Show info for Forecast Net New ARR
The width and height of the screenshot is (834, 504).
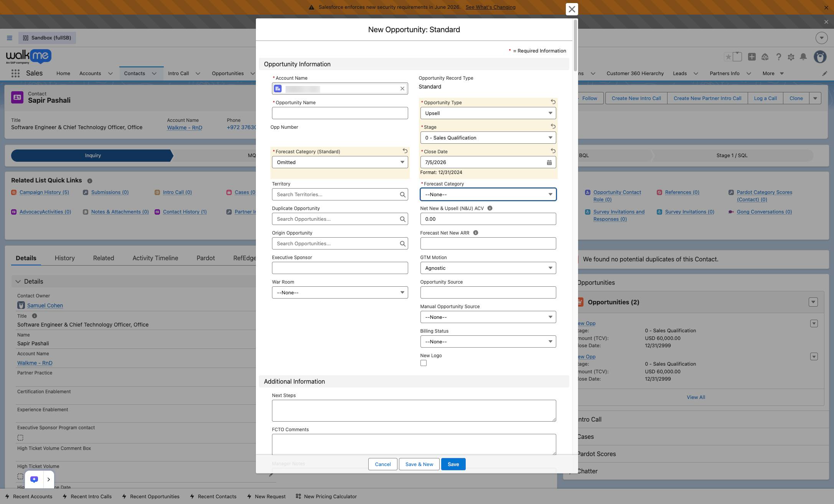pos(475,233)
